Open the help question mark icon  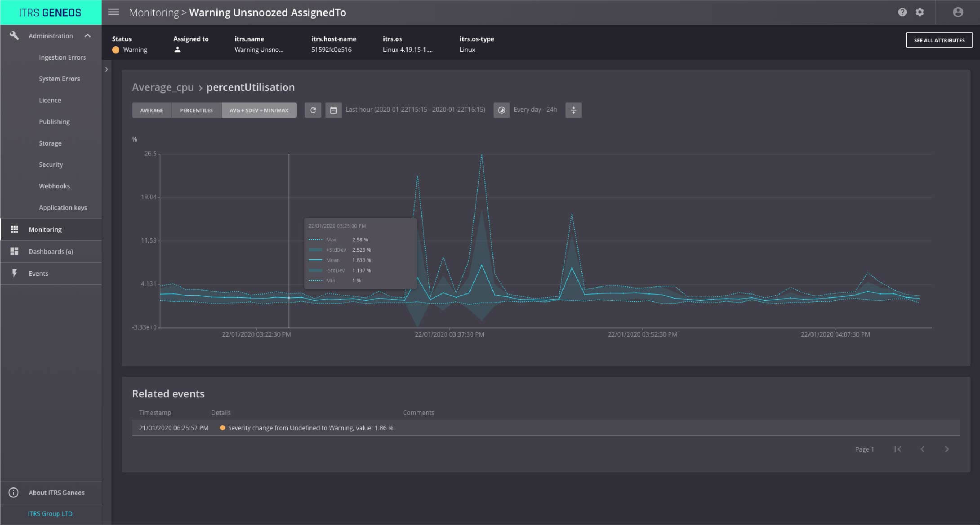(902, 12)
